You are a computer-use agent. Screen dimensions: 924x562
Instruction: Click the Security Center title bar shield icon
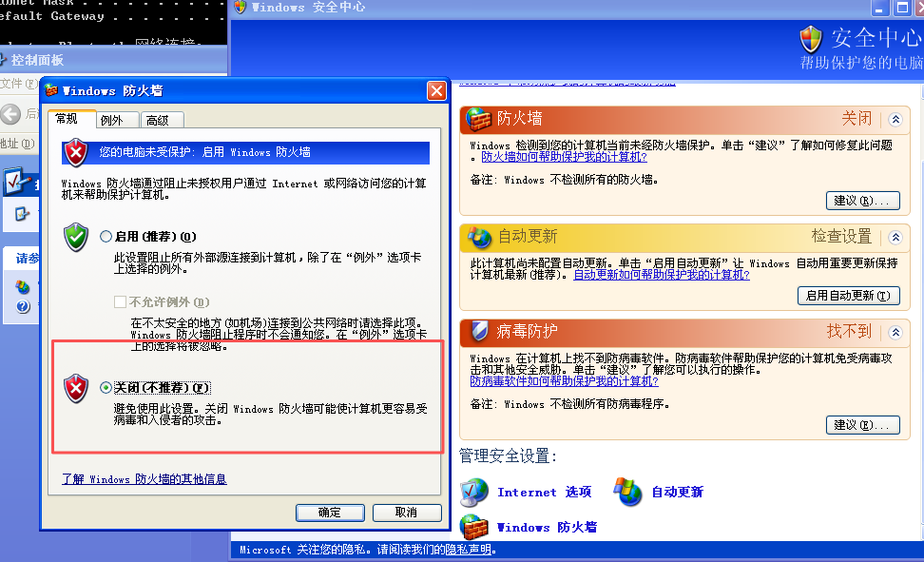click(x=240, y=7)
